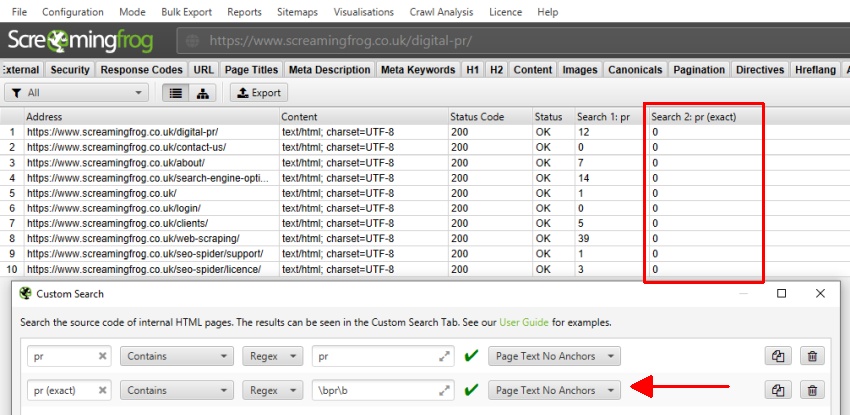This screenshot has height=415, width=850.
Task: Switch to the Images tab
Action: [579, 70]
